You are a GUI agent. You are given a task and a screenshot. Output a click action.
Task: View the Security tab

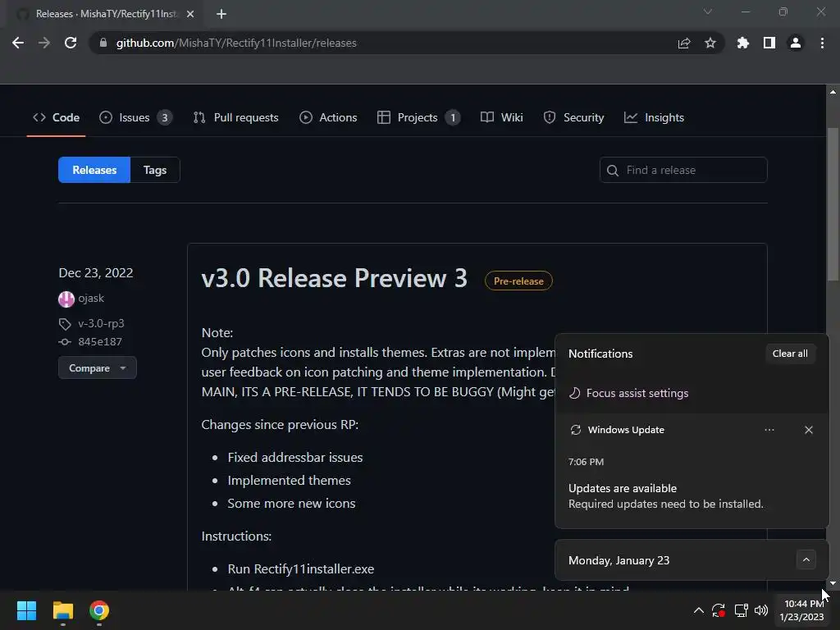[x=573, y=117]
